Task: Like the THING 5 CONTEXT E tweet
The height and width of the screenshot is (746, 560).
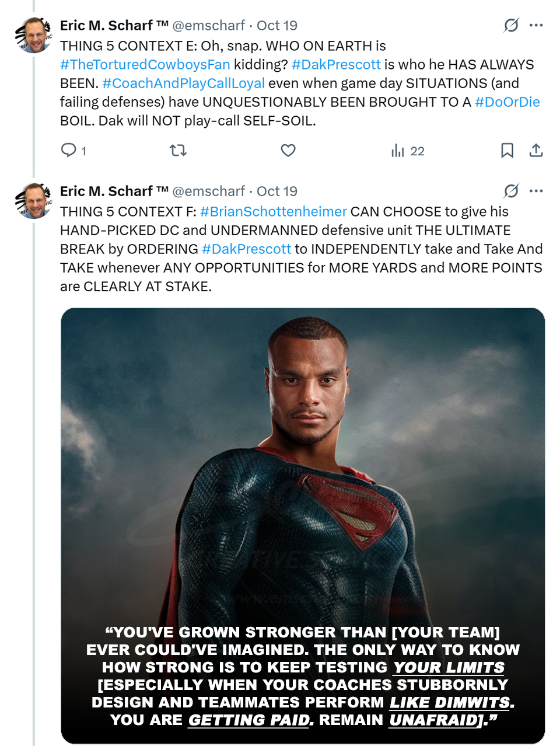Action: 288,151
